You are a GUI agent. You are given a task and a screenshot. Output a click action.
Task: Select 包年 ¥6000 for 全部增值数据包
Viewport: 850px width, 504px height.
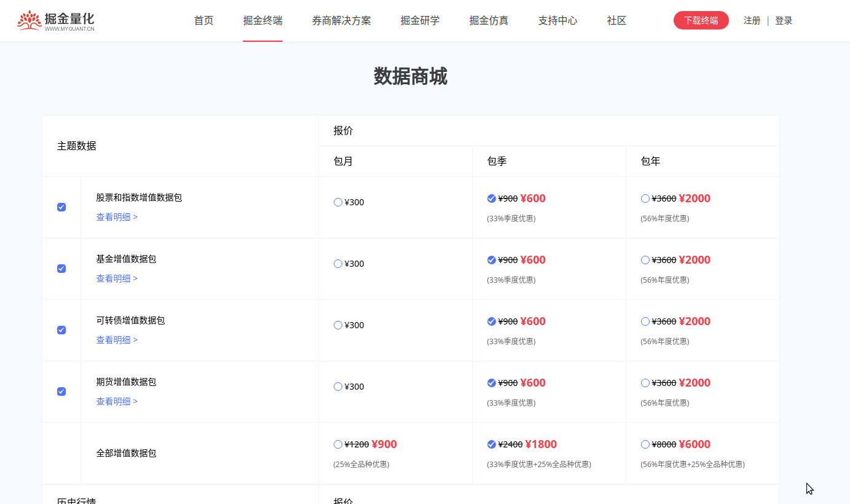coord(645,444)
